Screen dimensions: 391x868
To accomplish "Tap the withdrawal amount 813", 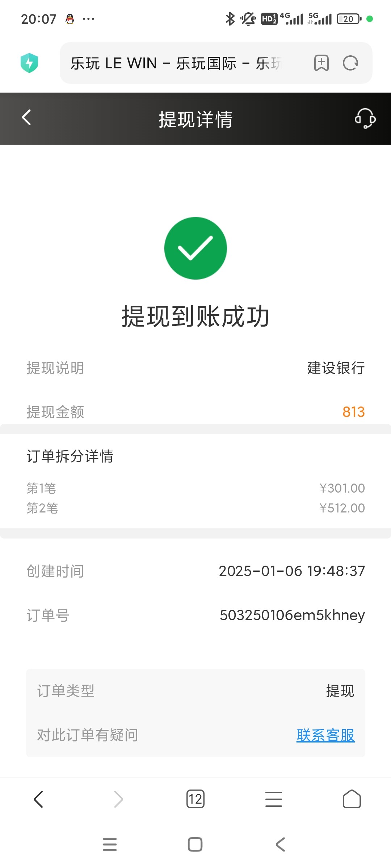I will pyautogui.click(x=353, y=412).
